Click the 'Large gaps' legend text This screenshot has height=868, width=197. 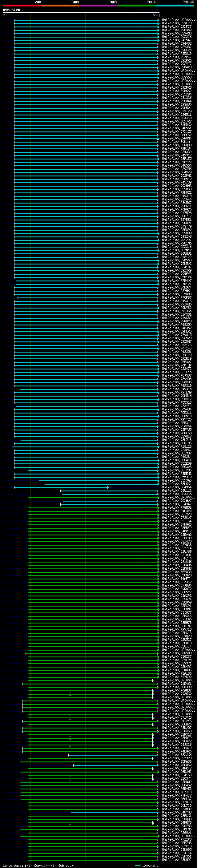13,866
